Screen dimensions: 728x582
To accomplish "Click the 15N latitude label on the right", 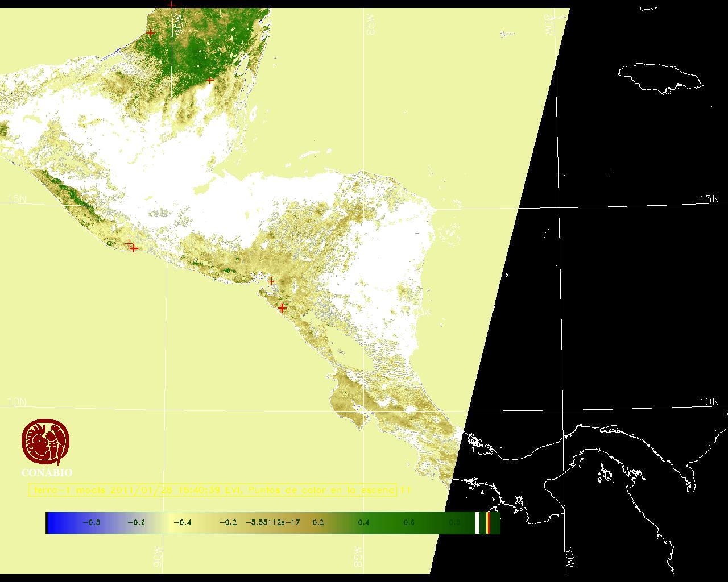I will [709, 199].
